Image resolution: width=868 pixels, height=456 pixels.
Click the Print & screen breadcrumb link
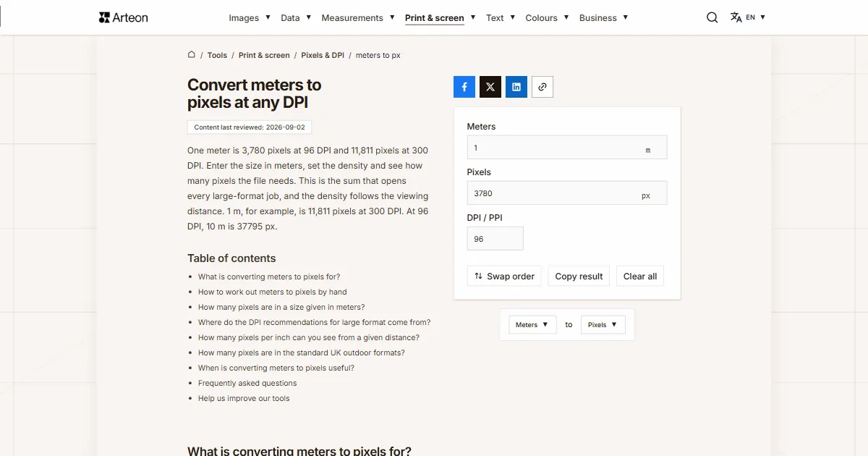point(264,55)
